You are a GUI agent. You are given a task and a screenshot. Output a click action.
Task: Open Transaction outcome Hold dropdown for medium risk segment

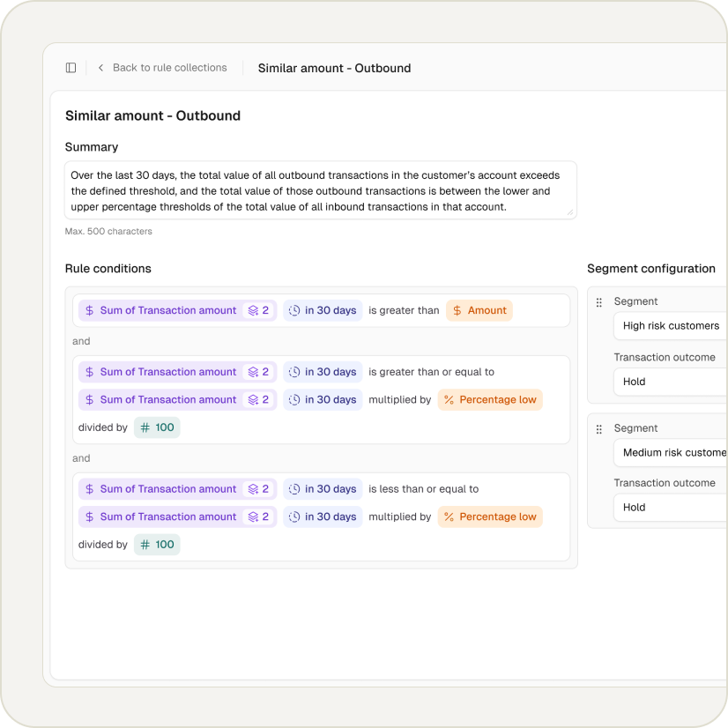tap(671, 508)
